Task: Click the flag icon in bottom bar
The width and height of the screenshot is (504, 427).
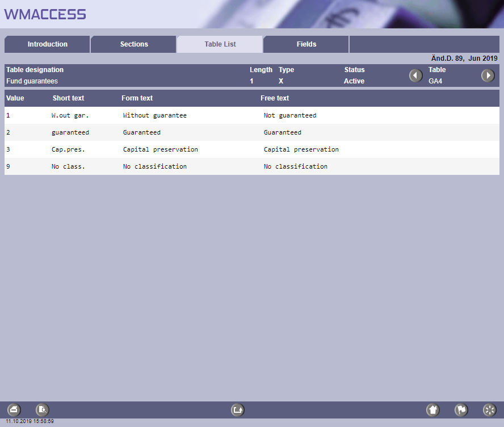Action: coord(461,409)
